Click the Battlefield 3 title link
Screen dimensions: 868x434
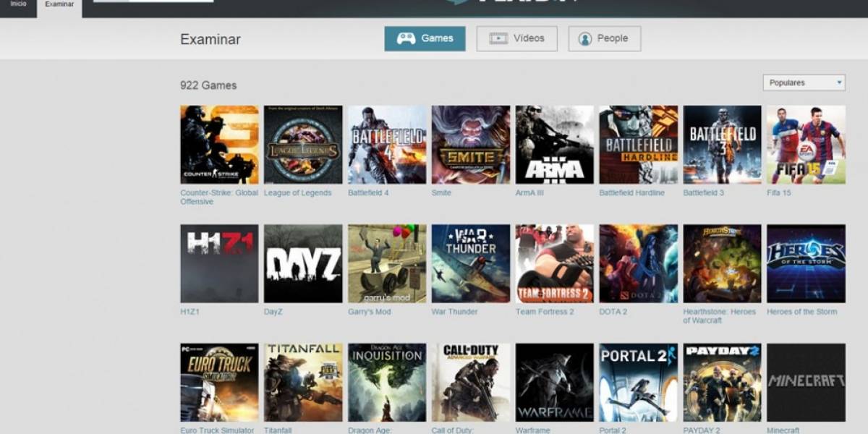(703, 193)
